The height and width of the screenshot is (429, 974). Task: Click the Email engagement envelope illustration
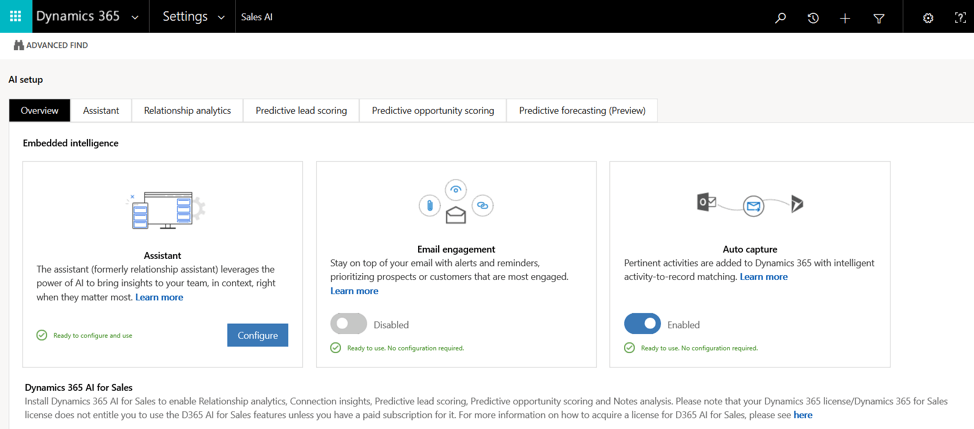[456, 203]
